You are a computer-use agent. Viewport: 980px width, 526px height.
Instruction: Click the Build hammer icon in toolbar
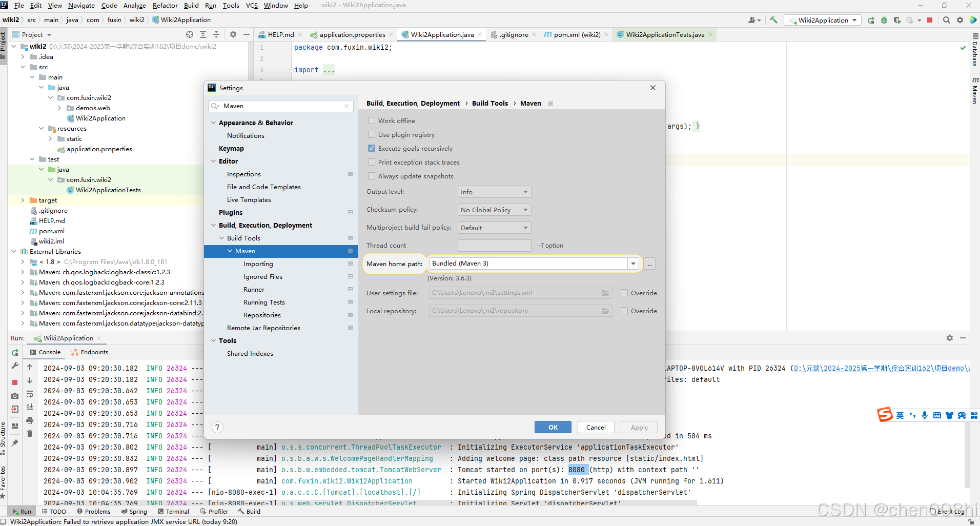coord(774,20)
